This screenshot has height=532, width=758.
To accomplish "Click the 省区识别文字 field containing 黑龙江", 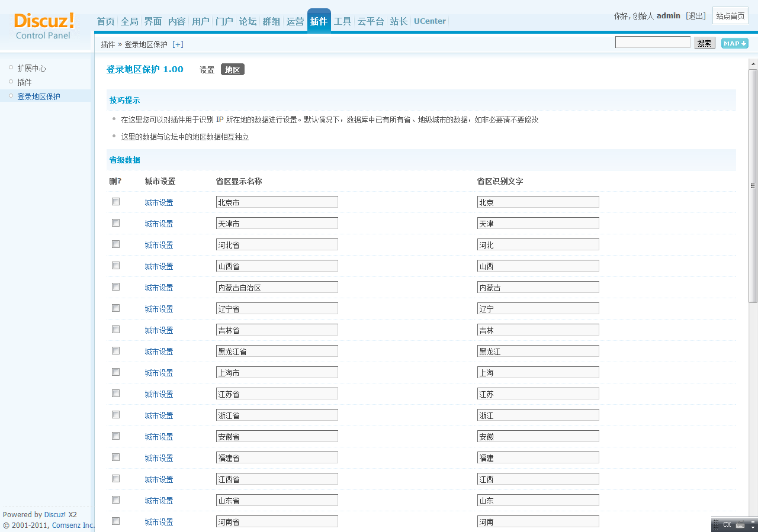I will (x=538, y=351).
